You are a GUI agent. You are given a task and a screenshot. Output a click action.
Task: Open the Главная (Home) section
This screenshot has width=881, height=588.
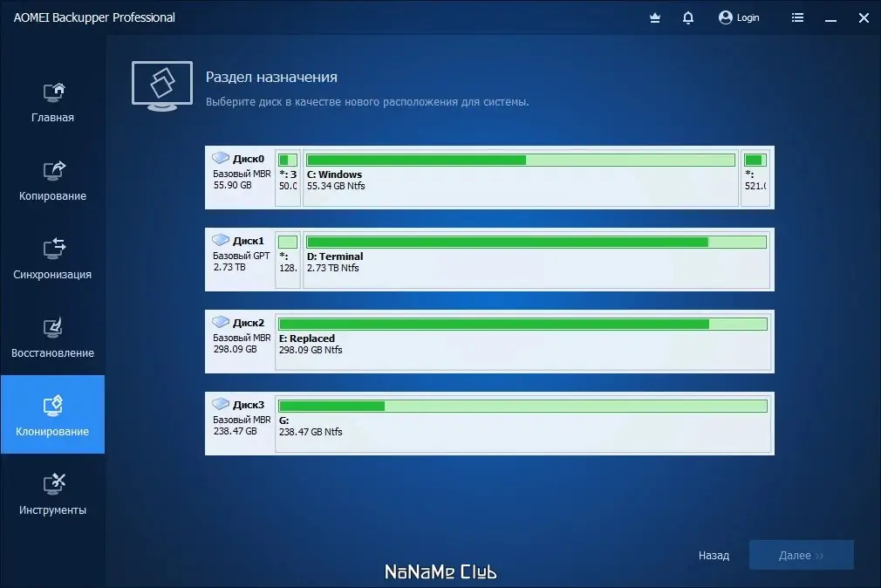[x=52, y=100]
